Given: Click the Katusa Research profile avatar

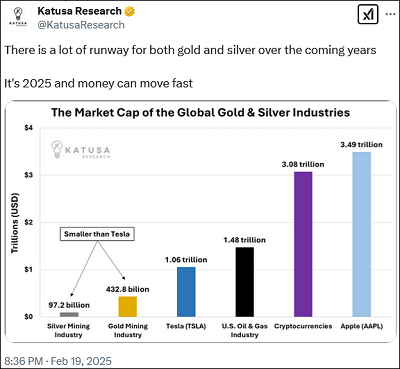Looking at the screenshot, I should 18,18.
